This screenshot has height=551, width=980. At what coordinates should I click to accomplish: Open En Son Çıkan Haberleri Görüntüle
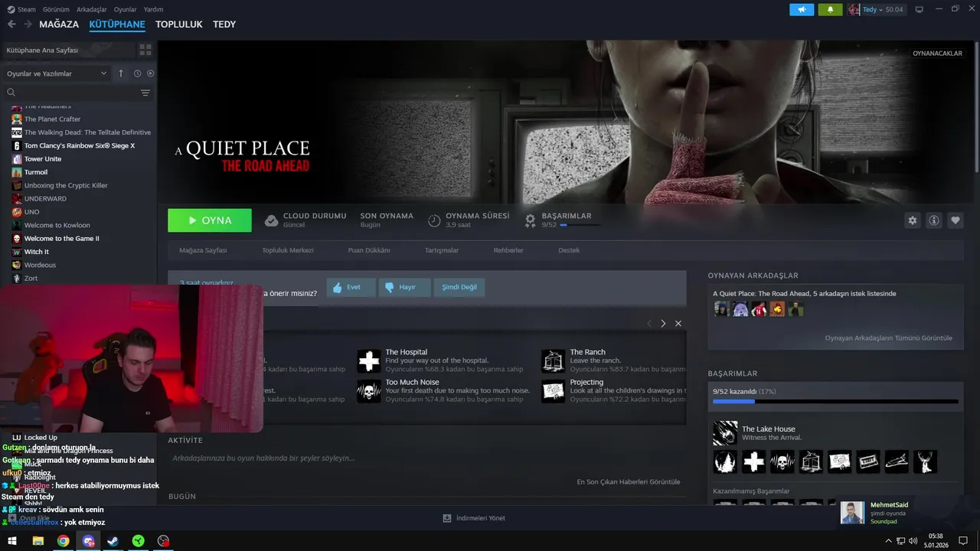[629, 482]
